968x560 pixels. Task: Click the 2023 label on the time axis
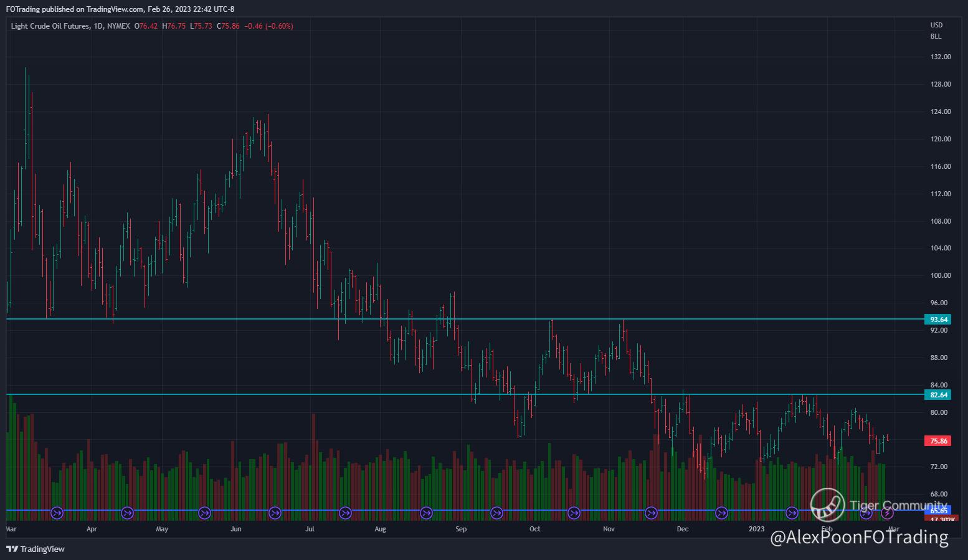(x=756, y=529)
